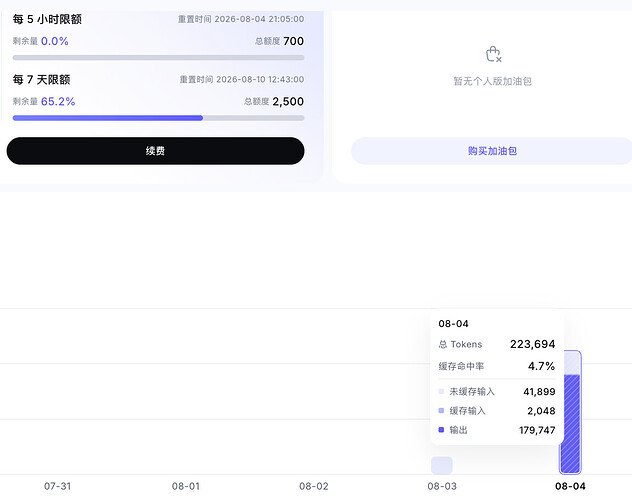The image size is (632, 500).
Task: Click total Tokens value 223,694 in tooltip
Action: [x=532, y=344]
